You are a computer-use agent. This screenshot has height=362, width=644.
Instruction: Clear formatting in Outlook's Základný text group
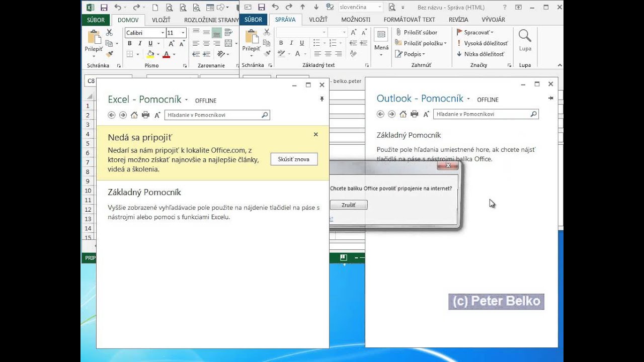point(353,54)
